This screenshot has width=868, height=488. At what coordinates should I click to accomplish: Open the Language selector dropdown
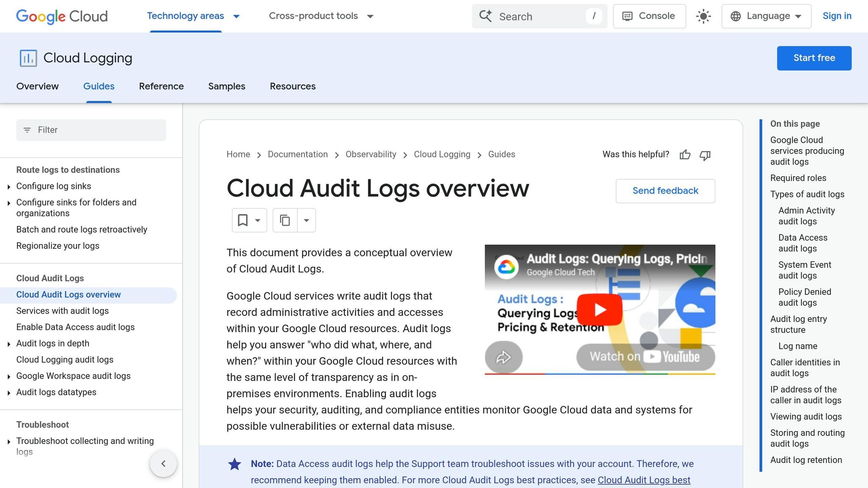766,16
